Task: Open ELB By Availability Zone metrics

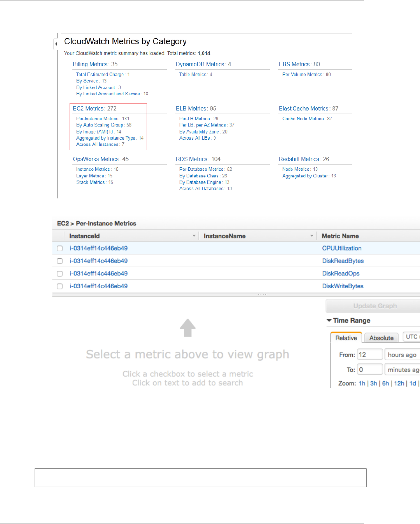Action: [199, 132]
